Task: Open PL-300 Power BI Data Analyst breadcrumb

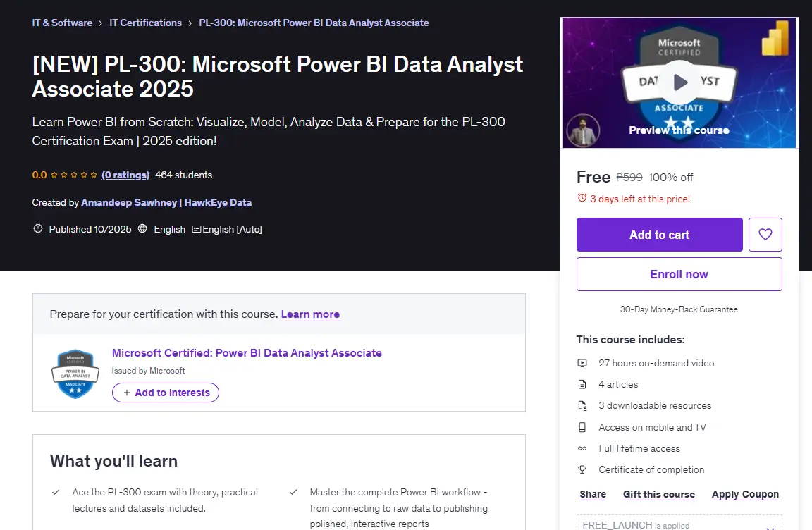Action: [314, 23]
